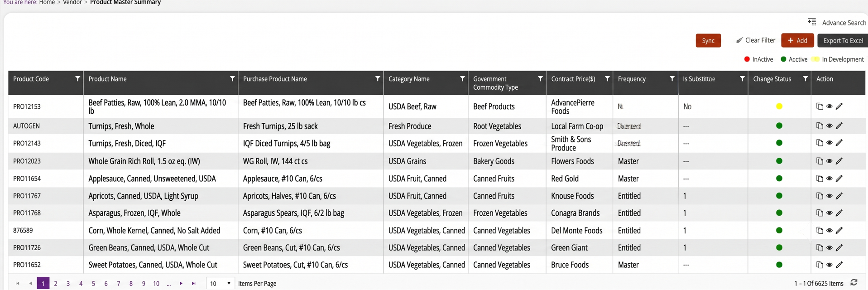Image resolution: width=868 pixels, height=290 pixels.
Task: Open filter dropdown on Change Status column
Action: (805, 79)
